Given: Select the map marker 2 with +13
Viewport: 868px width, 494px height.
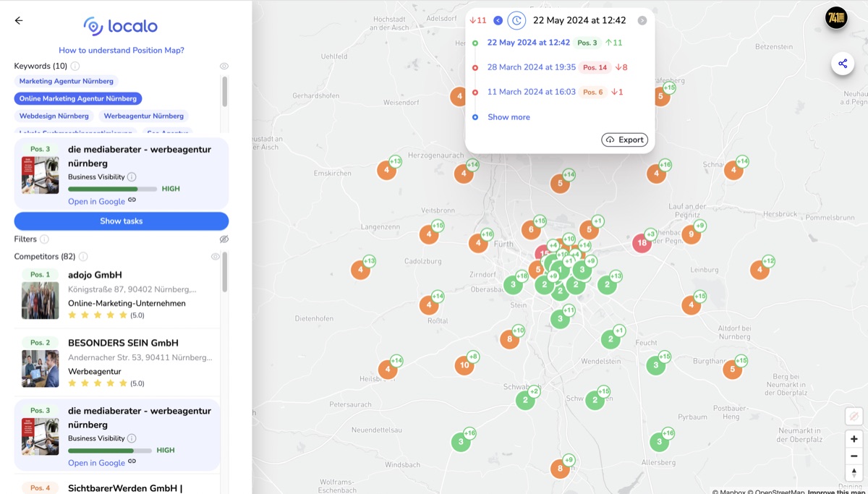Looking at the screenshot, I should pos(607,285).
